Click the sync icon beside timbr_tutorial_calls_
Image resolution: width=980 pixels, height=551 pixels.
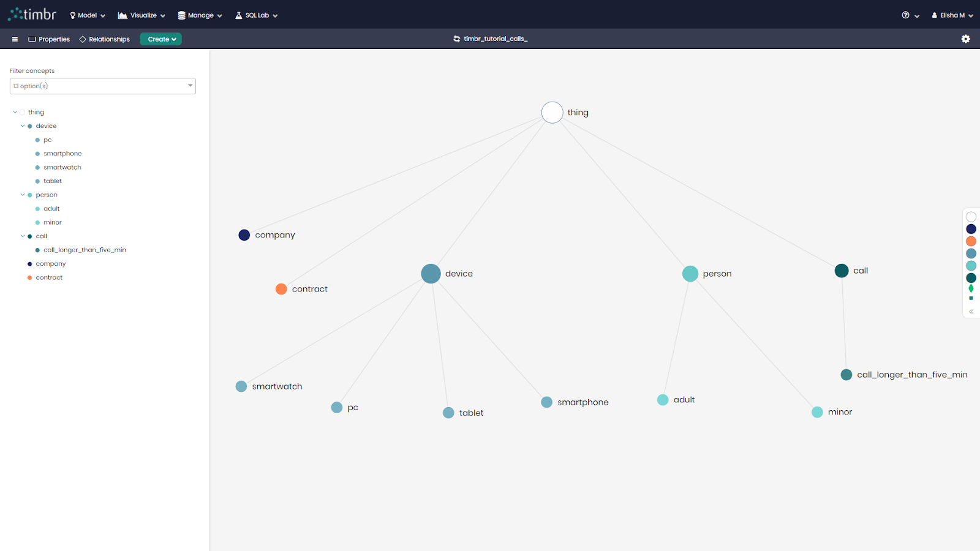[x=456, y=39]
